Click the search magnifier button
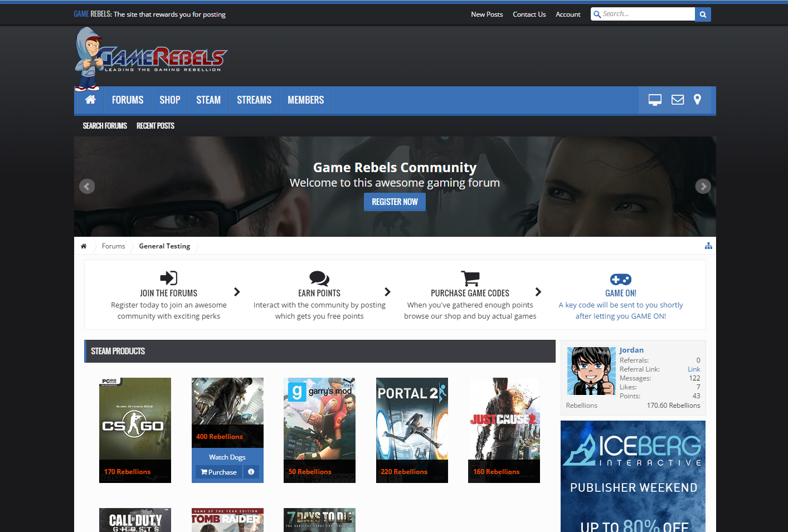 (703, 14)
